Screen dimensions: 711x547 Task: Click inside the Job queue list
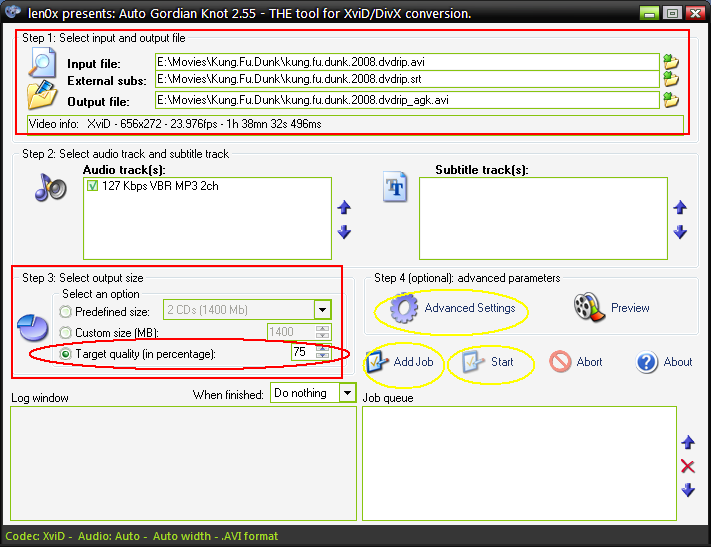tap(519, 464)
